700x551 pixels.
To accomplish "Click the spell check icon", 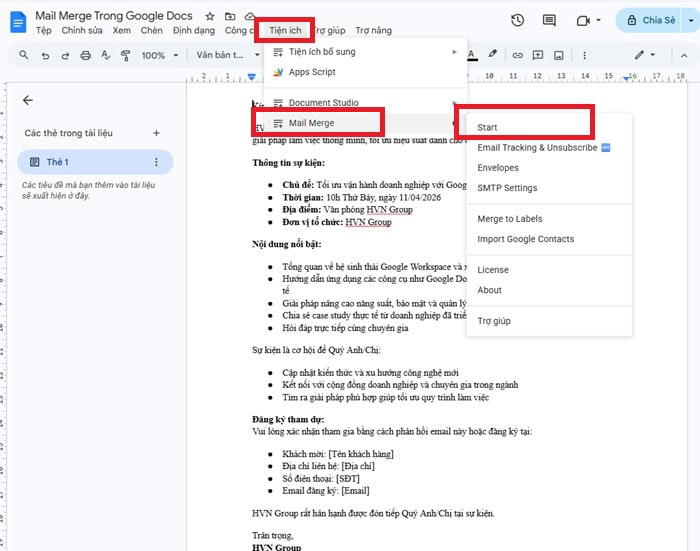I will coord(105,55).
